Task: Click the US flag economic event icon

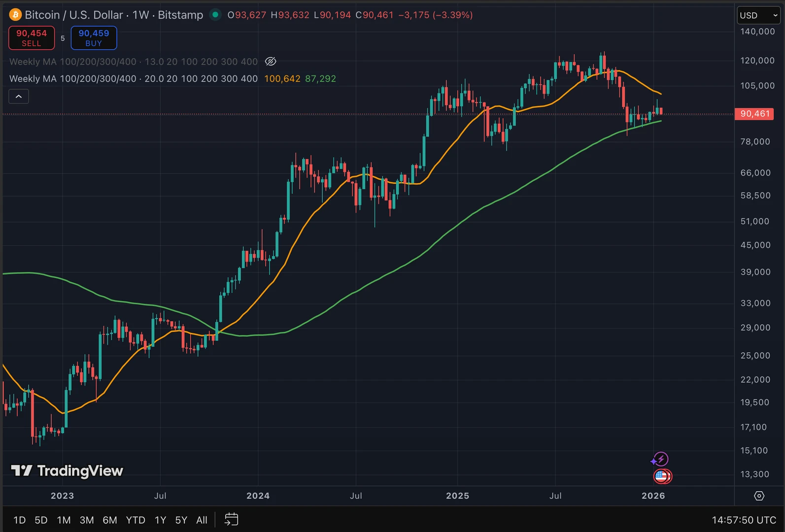Action: 662,476
